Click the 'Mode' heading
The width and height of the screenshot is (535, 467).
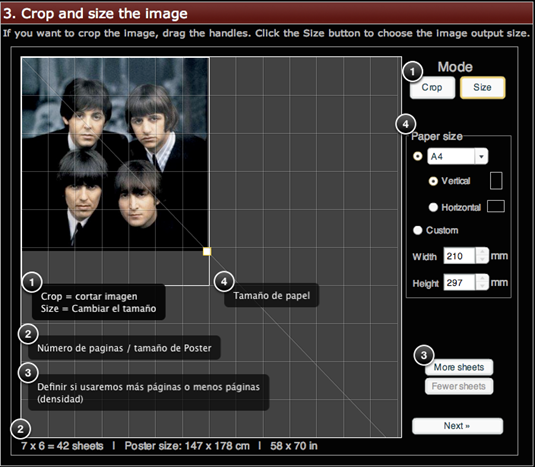coord(455,67)
